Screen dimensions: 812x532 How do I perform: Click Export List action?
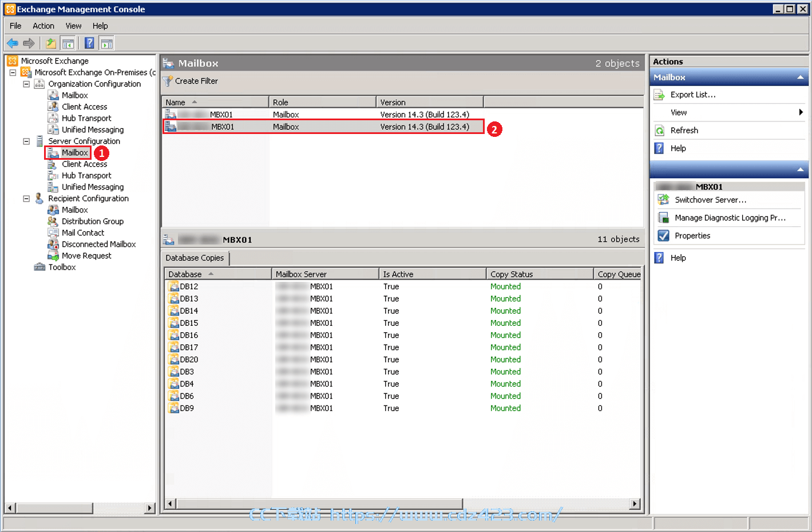point(693,95)
